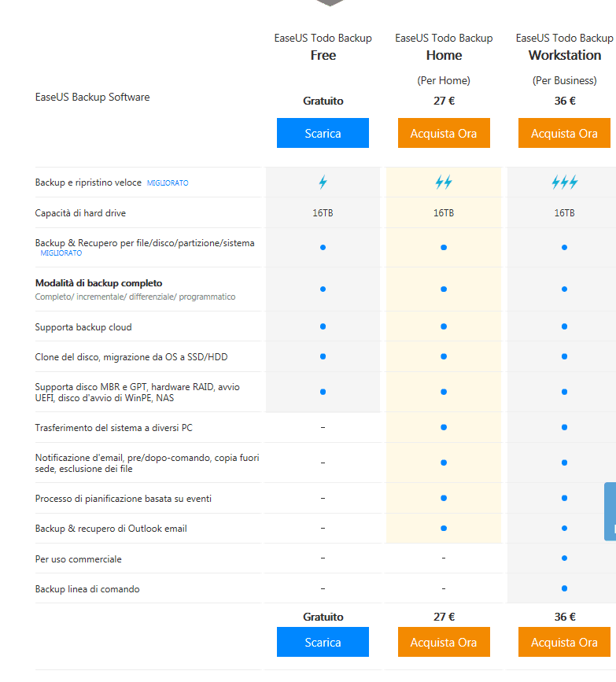616x682 pixels.
Task: Click Home dot for Outlook email backup
Action: pyautogui.click(x=444, y=528)
